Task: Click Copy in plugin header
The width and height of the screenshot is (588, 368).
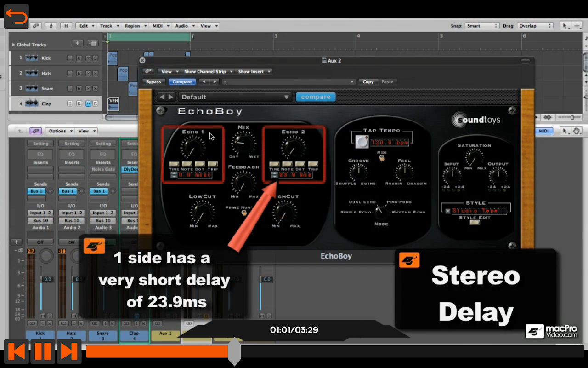Action: 368,82
